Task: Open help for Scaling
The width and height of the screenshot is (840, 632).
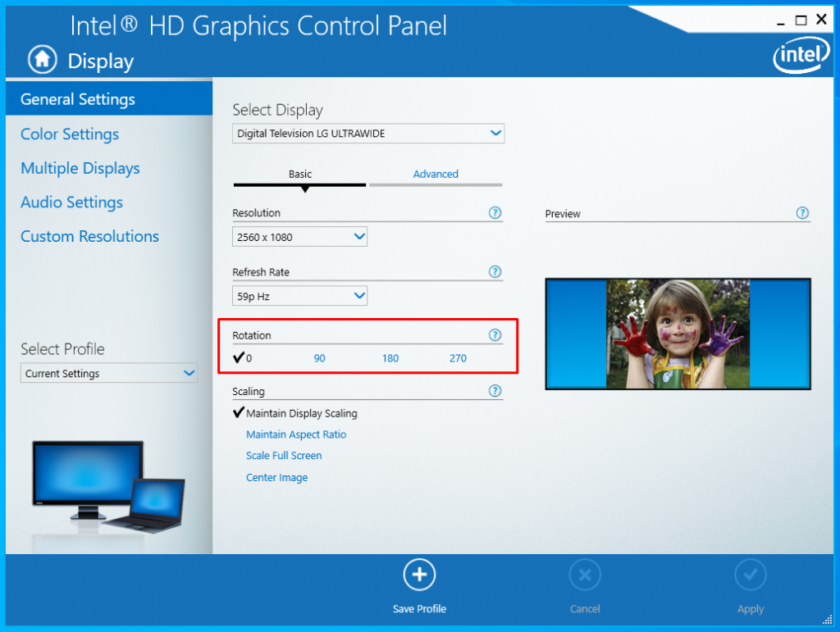Action: (495, 391)
